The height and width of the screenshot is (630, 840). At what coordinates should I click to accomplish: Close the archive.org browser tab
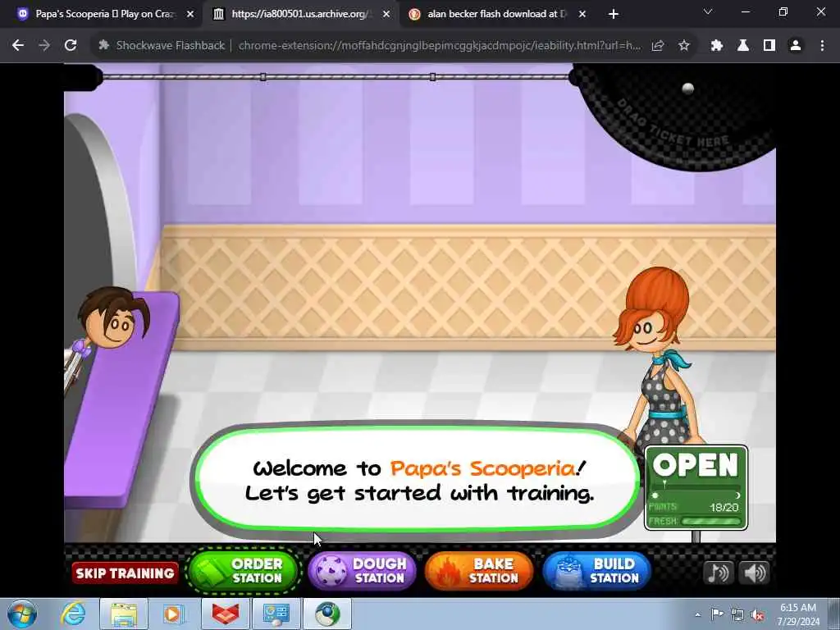(386, 15)
